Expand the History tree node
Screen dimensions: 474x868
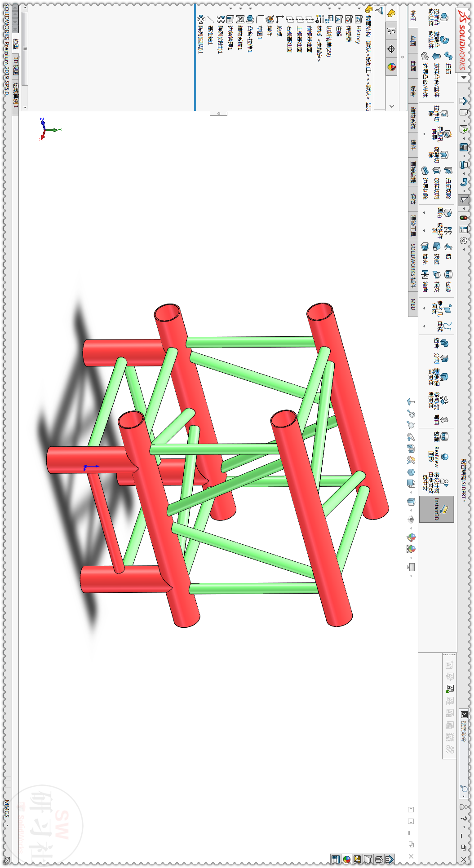359,9
